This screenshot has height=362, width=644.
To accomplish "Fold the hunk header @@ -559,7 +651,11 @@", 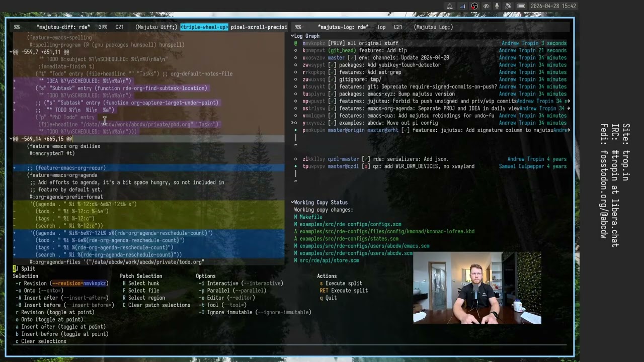I will coord(41,52).
